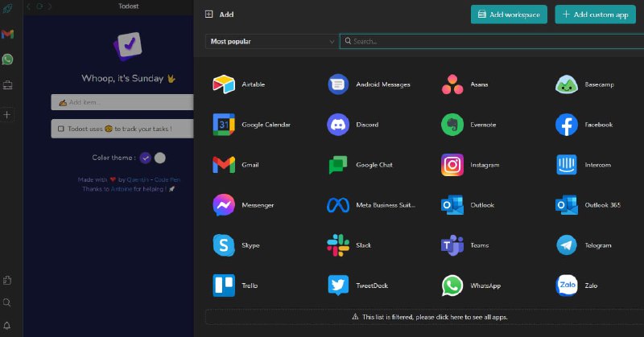Screen dimensions: 644x337
Task: Focus the app Search field
Action: [492, 41]
